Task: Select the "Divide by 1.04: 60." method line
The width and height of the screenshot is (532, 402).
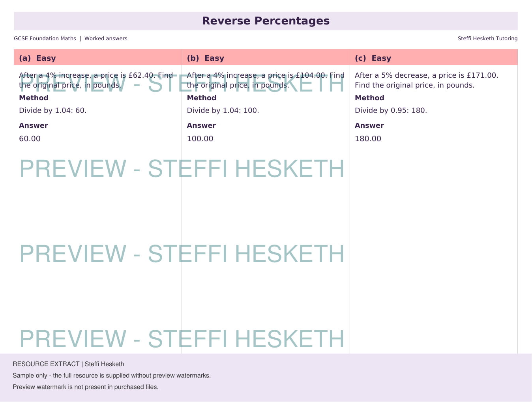Action: pyautogui.click(x=53, y=110)
